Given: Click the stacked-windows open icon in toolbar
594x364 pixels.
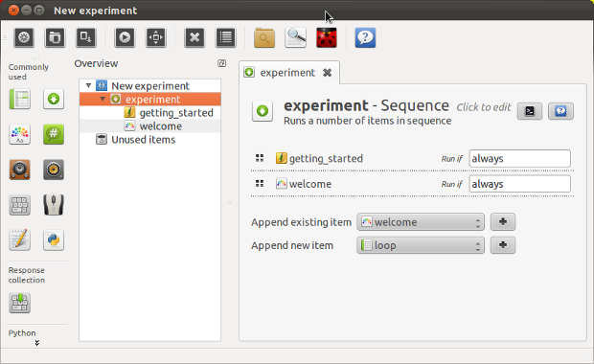Looking at the screenshot, I should 55,37.
